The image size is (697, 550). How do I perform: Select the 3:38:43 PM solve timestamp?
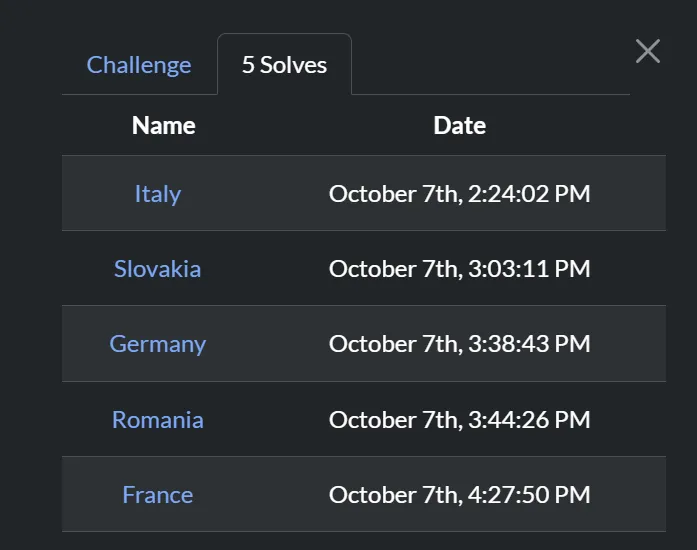[x=460, y=344]
